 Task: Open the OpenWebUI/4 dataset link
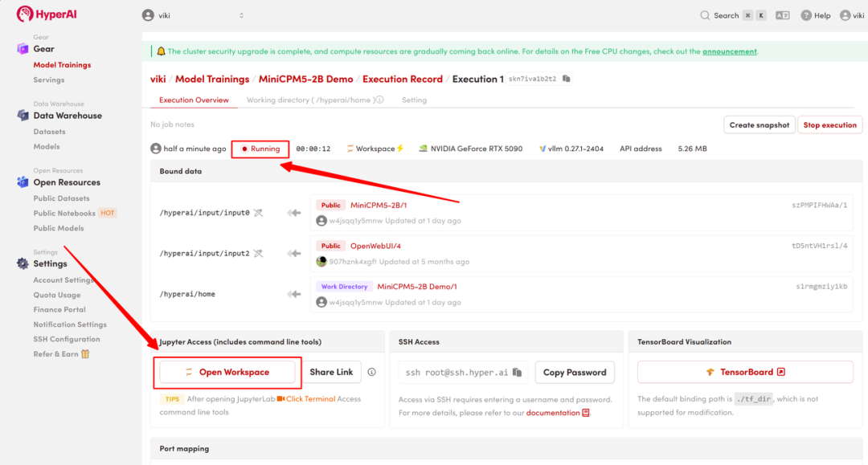[x=375, y=246]
